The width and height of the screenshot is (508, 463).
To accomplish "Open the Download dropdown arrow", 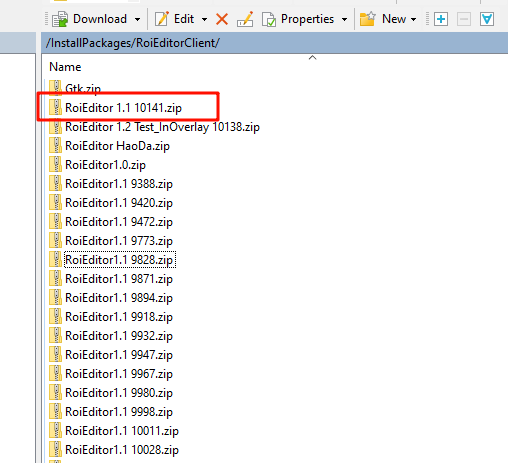I will (137, 19).
